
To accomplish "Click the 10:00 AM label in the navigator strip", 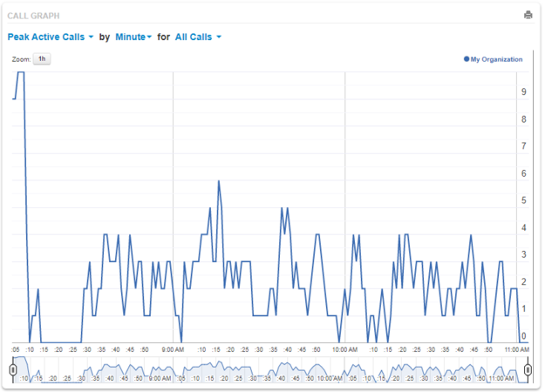I will (332, 379).
